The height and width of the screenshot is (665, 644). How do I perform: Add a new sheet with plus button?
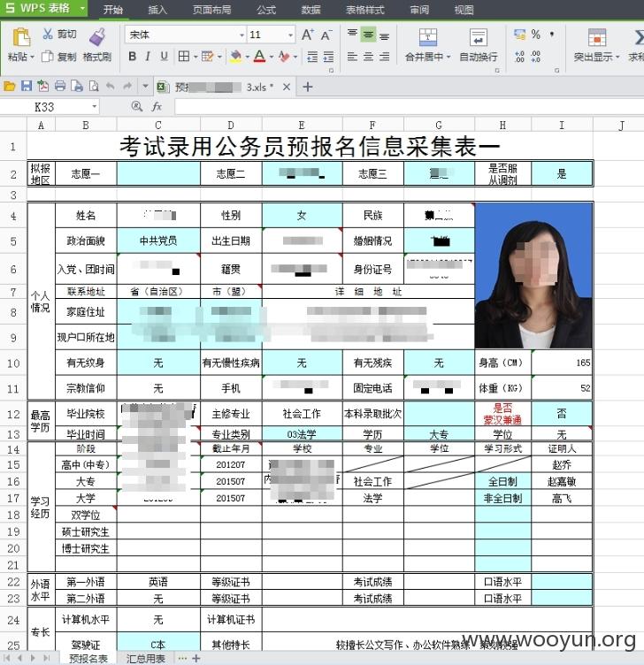pos(196,658)
